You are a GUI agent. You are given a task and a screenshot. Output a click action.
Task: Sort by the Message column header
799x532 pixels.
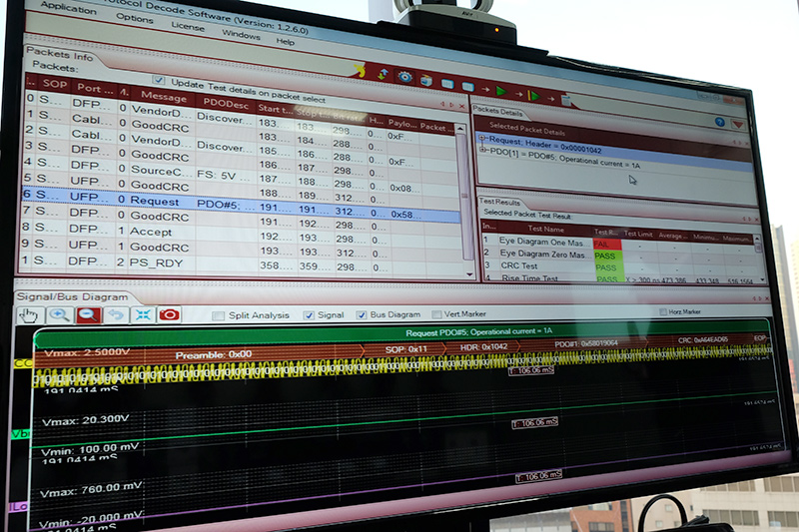(164, 96)
